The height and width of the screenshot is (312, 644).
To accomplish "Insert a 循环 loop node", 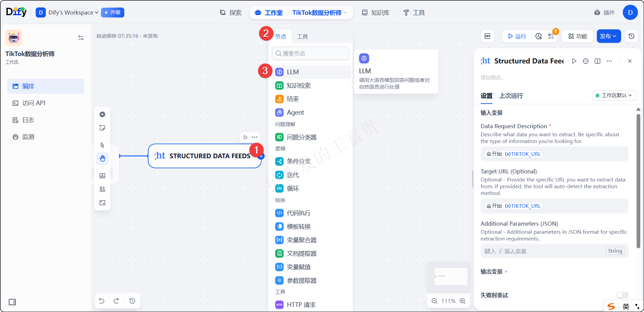I will 311,188.
